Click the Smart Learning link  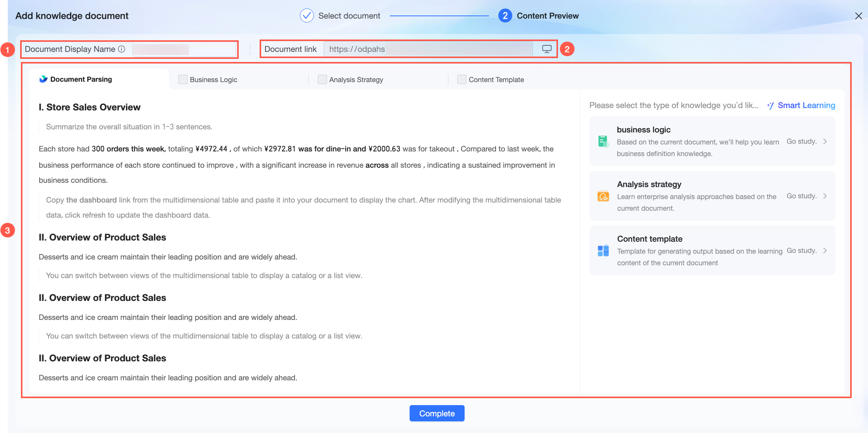pos(806,105)
